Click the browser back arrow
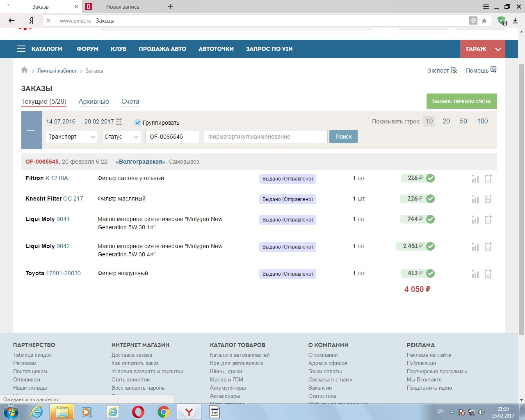Image resolution: width=525 pixels, height=420 pixels. click(x=11, y=21)
